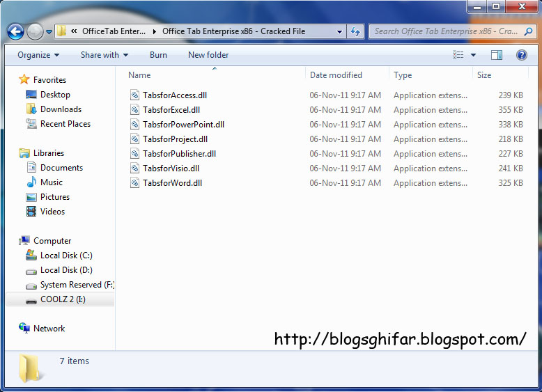Click the TabsforExcel.dll file name
542x392 pixels.
[x=171, y=110]
